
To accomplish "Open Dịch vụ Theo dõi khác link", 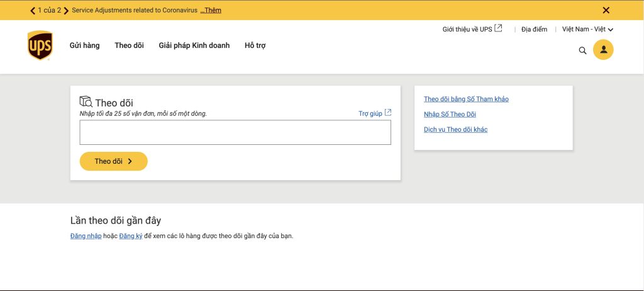I will [455, 129].
